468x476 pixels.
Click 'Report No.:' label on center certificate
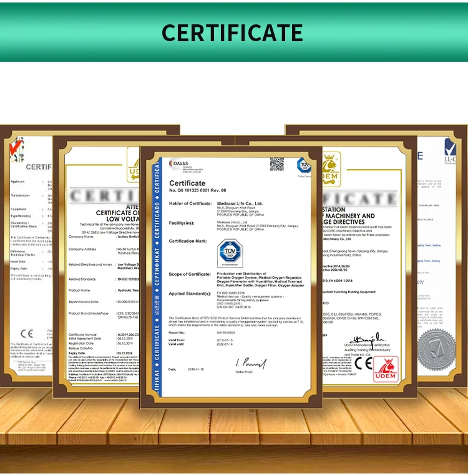pyautogui.click(x=177, y=333)
